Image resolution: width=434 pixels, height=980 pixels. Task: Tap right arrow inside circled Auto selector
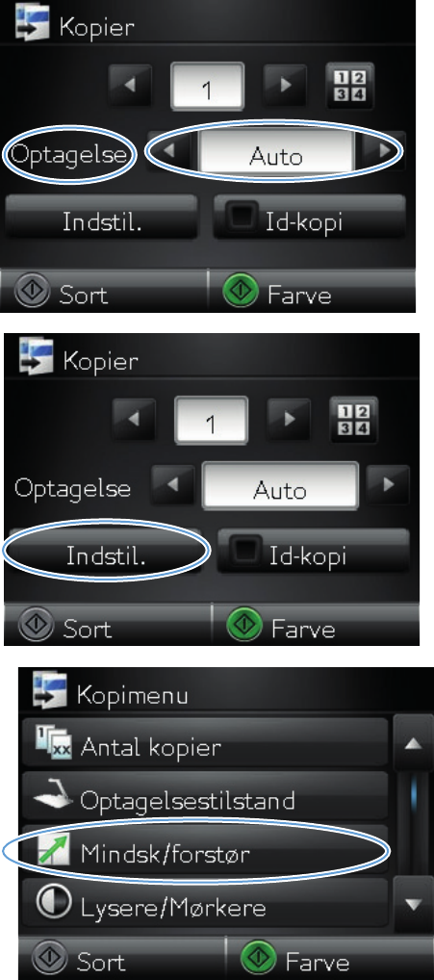[381, 151]
